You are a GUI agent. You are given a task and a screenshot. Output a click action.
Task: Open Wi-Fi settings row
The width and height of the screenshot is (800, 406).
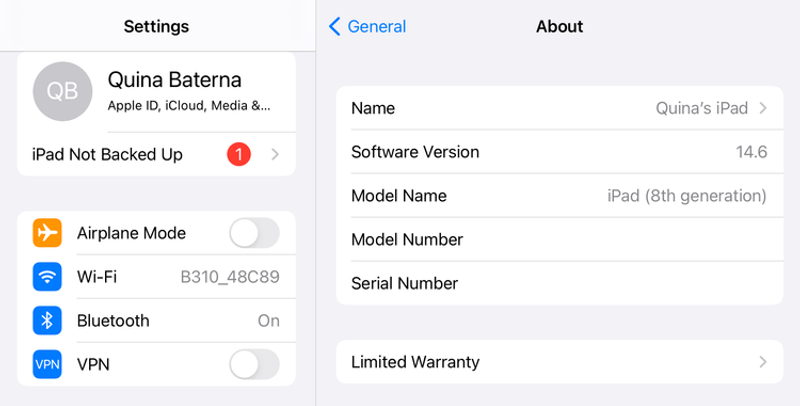[170, 277]
